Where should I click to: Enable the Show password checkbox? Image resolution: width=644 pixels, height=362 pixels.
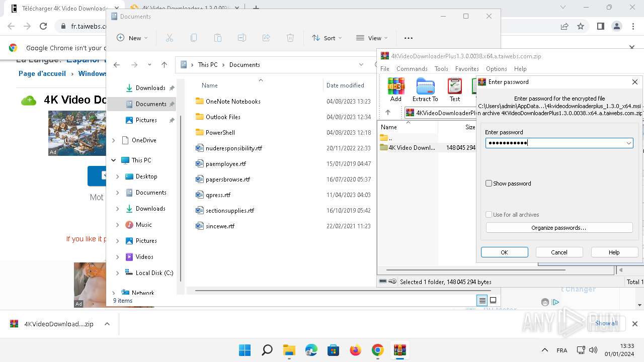[x=489, y=184]
